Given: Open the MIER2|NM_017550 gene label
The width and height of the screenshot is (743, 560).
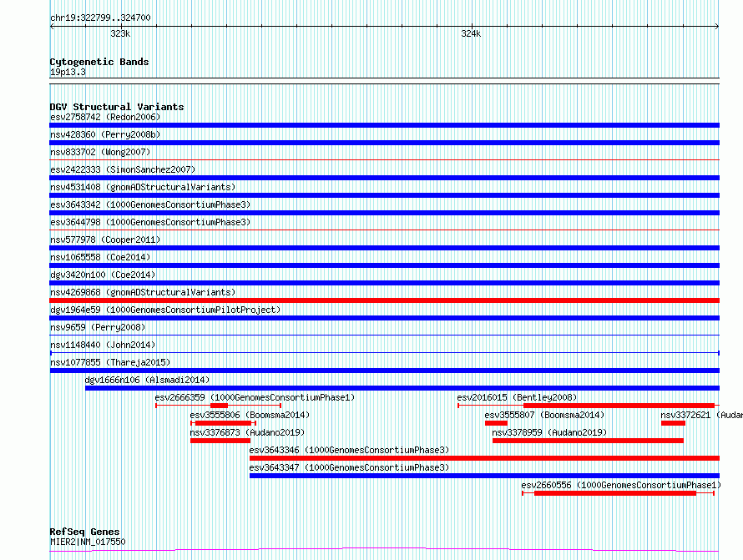Looking at the screenshot, I should 88,542.
